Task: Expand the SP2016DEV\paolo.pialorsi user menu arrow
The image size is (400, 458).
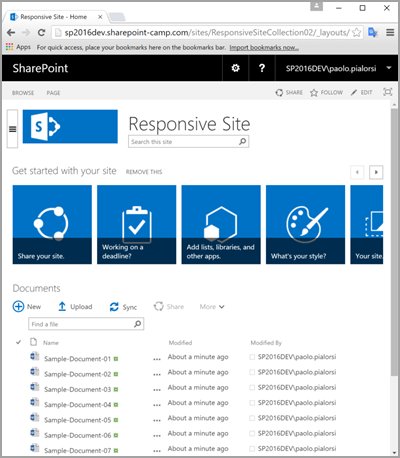Action: [x=389, y=68]
